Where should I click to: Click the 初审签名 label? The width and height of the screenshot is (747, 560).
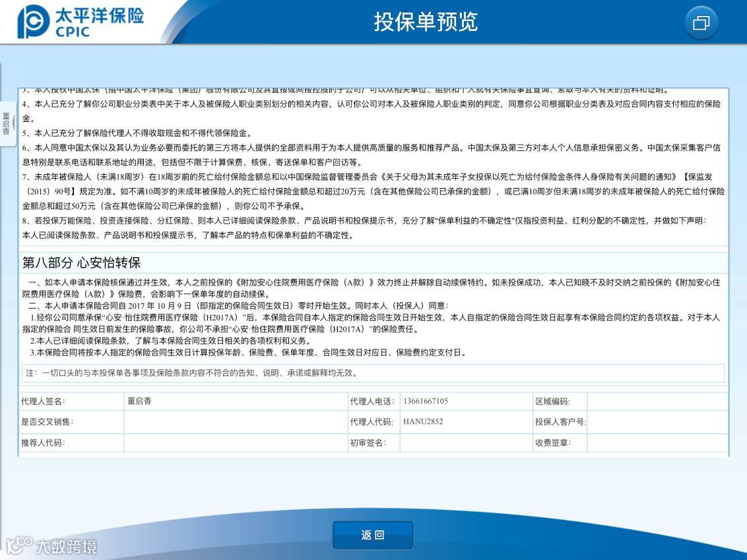[368, 443]
